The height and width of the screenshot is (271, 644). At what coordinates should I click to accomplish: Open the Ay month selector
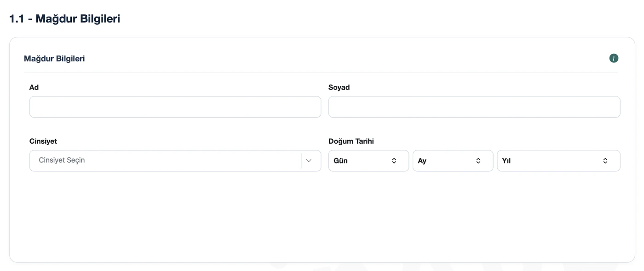pos(453,161)
